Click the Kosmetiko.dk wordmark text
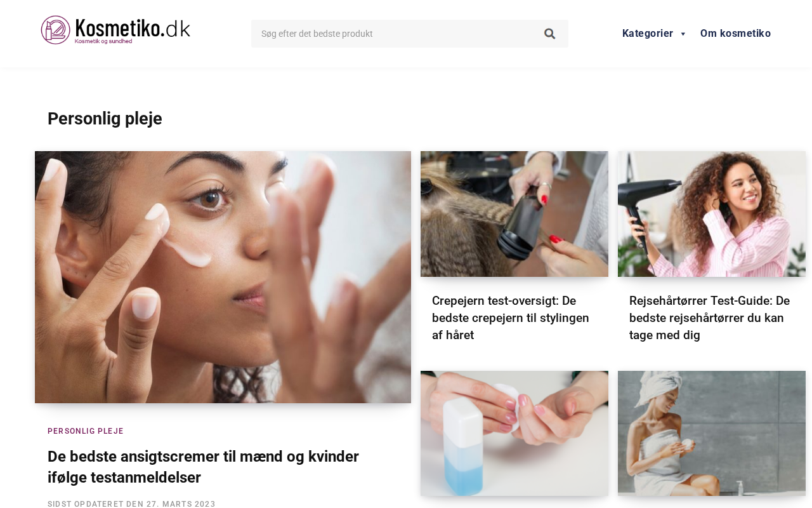 (x=133, y=27)
